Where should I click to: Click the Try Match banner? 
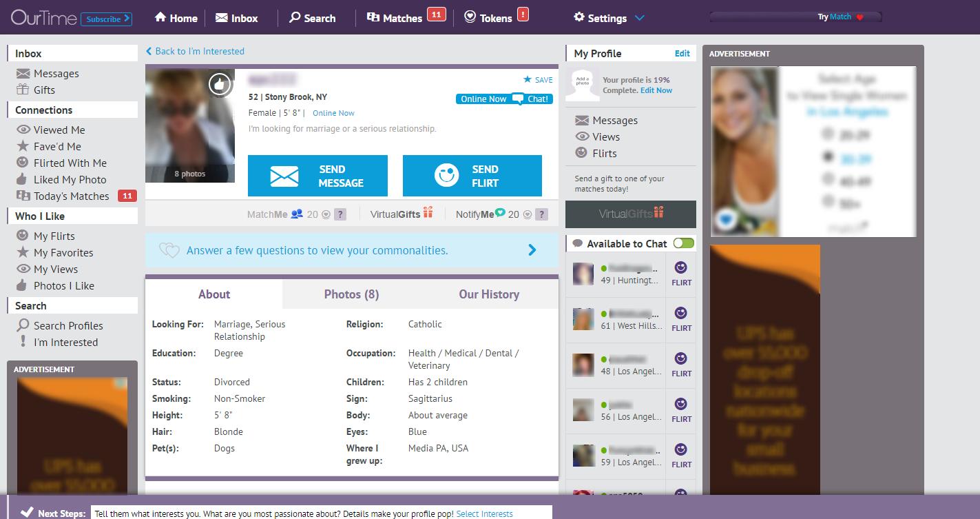pos(795,17)
